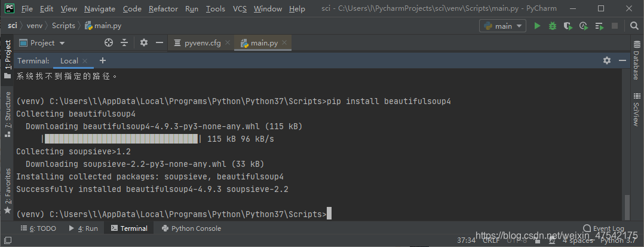The width and height of the screenshot is (644, 247).
Task: Open Search Everywhere magnifier icon
Action: (634, 26)
